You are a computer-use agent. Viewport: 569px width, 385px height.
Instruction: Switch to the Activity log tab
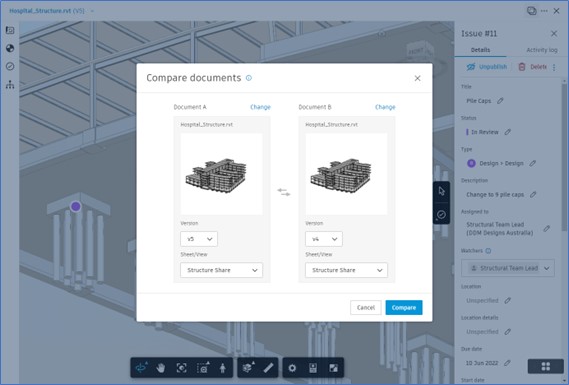[x=541, y=50]
